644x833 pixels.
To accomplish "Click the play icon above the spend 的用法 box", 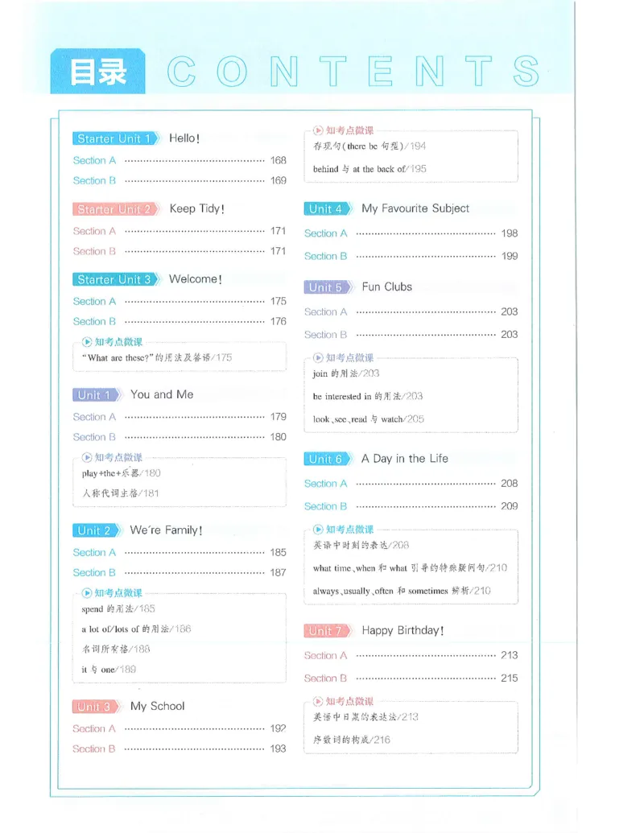I will tap(87, 593).
